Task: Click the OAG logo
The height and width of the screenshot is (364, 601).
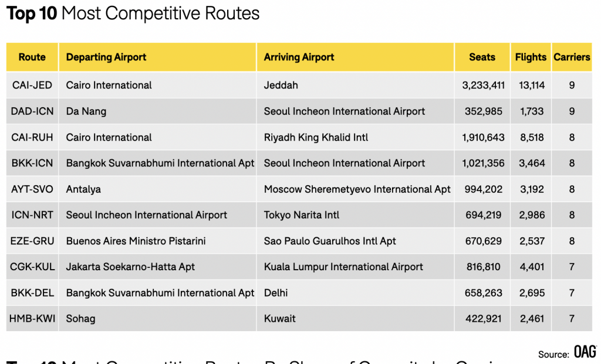Action: pyautogui.click(x=585, y=352)
